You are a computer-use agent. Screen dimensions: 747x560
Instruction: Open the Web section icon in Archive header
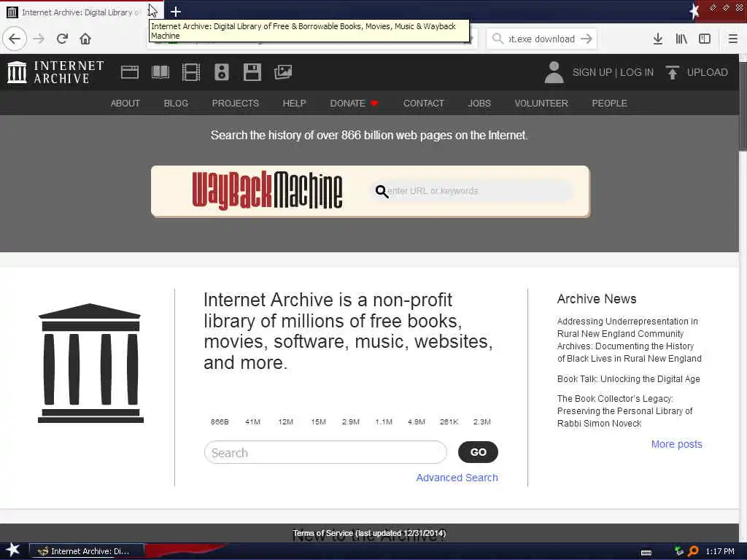[x=130, y=72]
